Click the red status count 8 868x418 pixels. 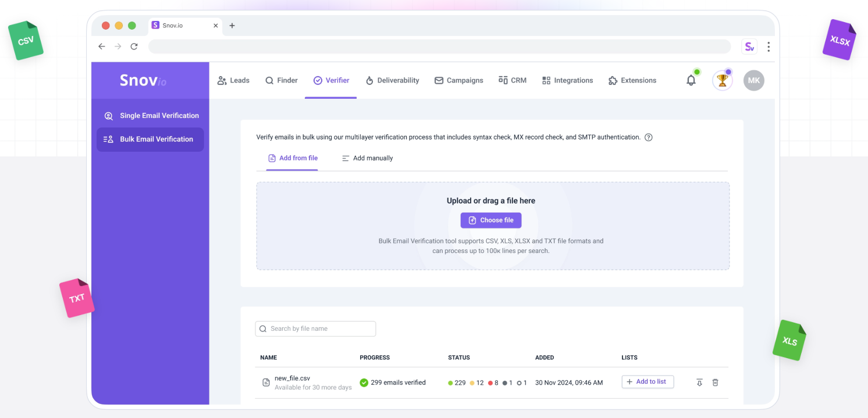click(x=493, y=383)
